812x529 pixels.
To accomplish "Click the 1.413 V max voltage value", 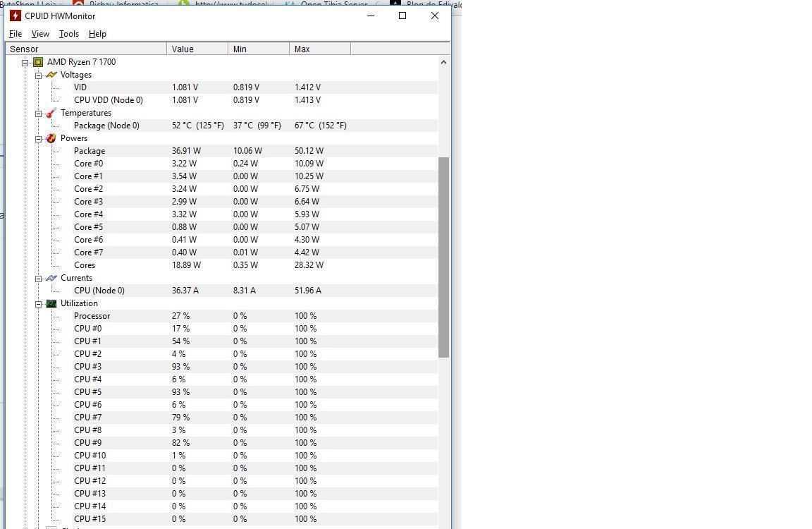I will pyautogui.click(x=307, y=100).
